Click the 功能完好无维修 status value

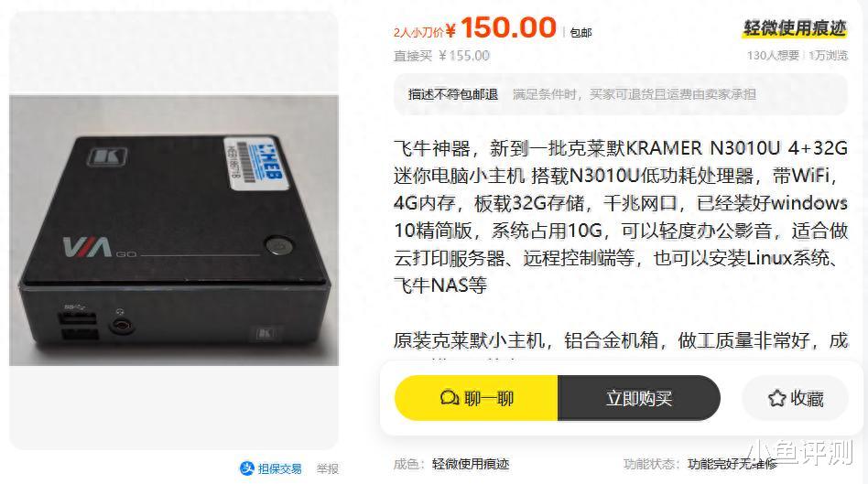tap(732, 464)
